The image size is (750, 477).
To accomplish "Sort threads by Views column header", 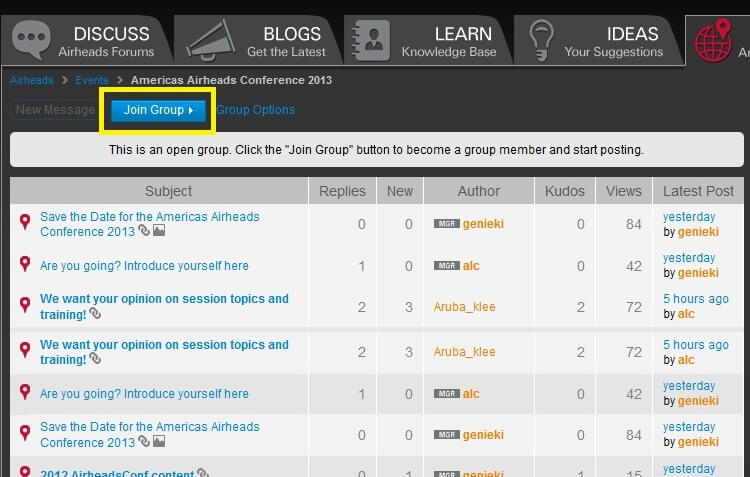I will (623, 191).
